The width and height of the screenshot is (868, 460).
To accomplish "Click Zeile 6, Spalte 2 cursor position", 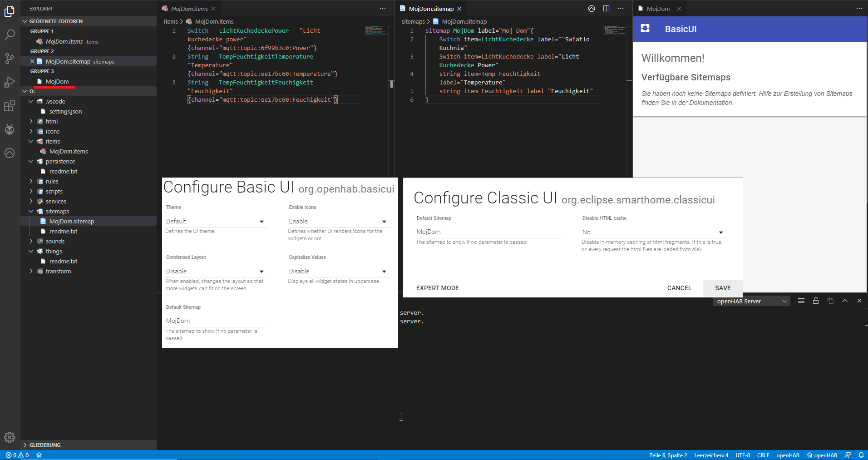I will [668, 455].
